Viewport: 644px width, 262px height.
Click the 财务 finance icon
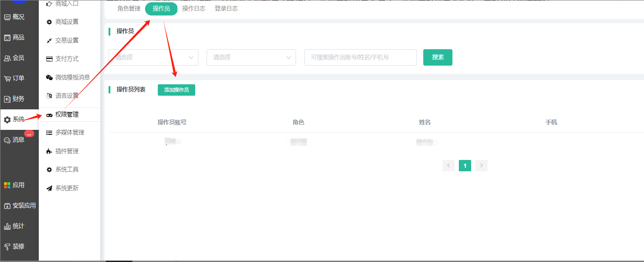click(x=7, y=99)
